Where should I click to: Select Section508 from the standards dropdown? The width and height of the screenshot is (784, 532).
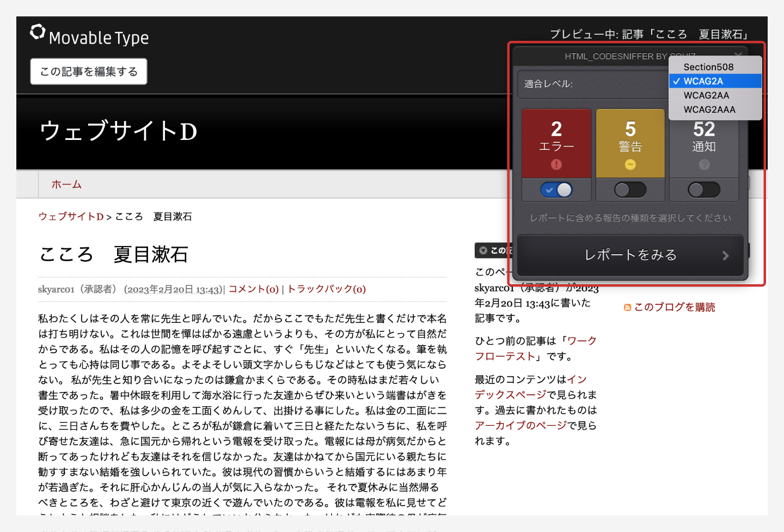(708, 67)
